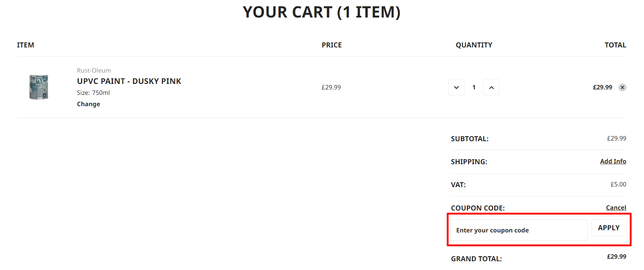The height and width of the screenshot is (270, 644).
Task: Click the Your Cart (1 Item) heading
Action: pos(321,12)
